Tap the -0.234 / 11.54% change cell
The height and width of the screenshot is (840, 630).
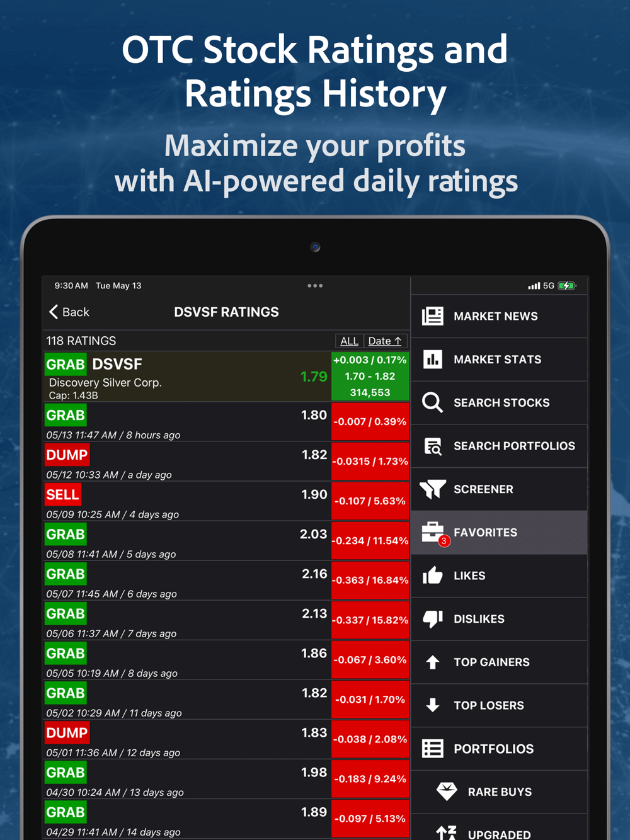[370, 541]
